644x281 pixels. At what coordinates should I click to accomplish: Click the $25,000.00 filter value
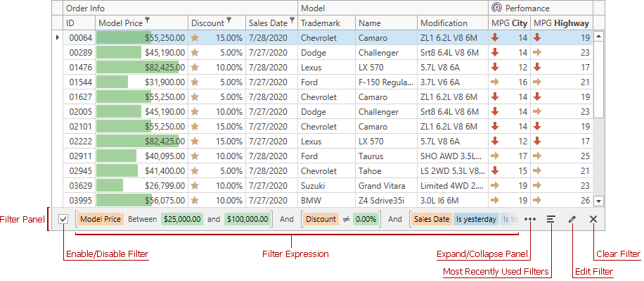tap(182, 219)
